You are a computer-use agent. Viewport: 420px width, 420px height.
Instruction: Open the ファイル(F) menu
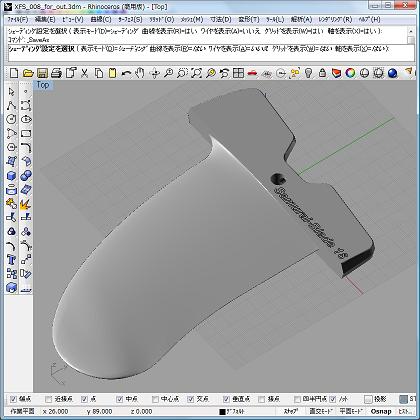coord(18,20)
